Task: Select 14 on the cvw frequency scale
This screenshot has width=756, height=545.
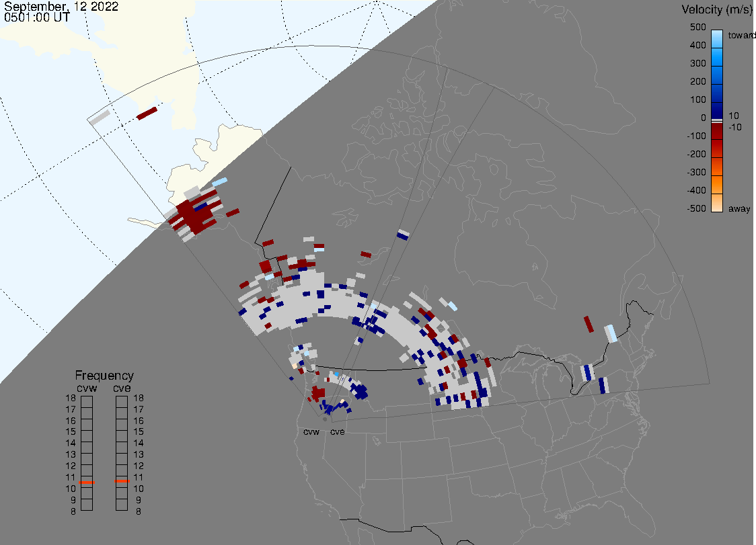Action: [x=71, y=444]
